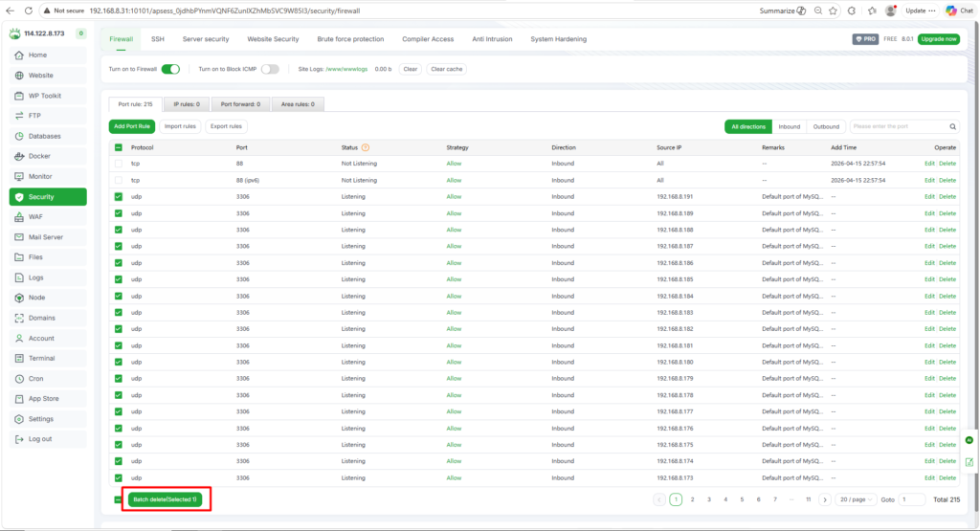Check the tcp port 88 row checkbox
The height and width of the screenshot is (531, 980).
coord(119,164)
